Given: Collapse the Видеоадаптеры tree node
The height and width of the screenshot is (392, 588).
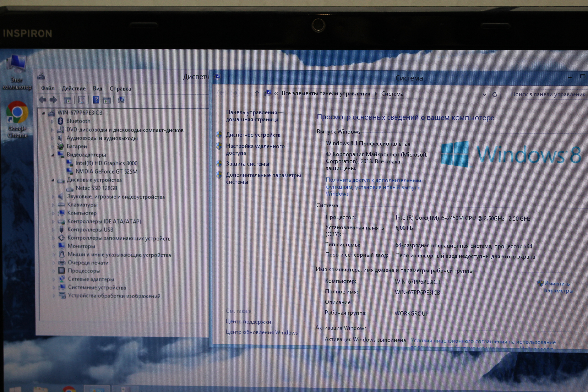Looking at the screenshot, I should click(x=53, y=155).
